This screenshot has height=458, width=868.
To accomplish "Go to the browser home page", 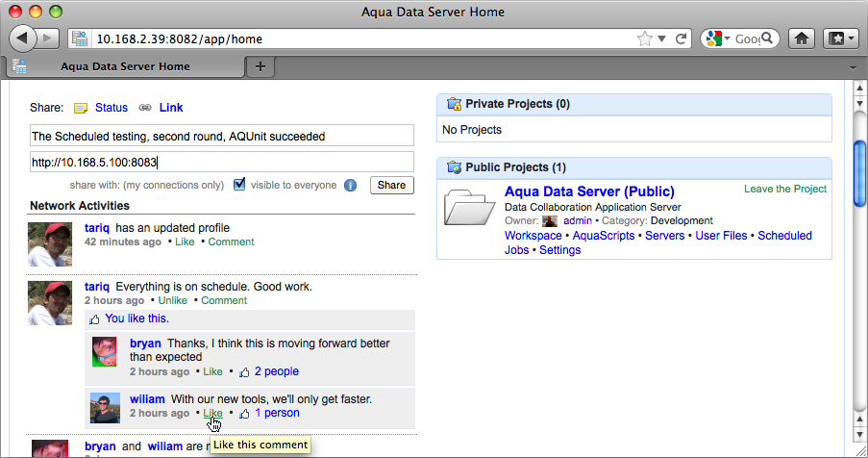I will tap(802, 39).
